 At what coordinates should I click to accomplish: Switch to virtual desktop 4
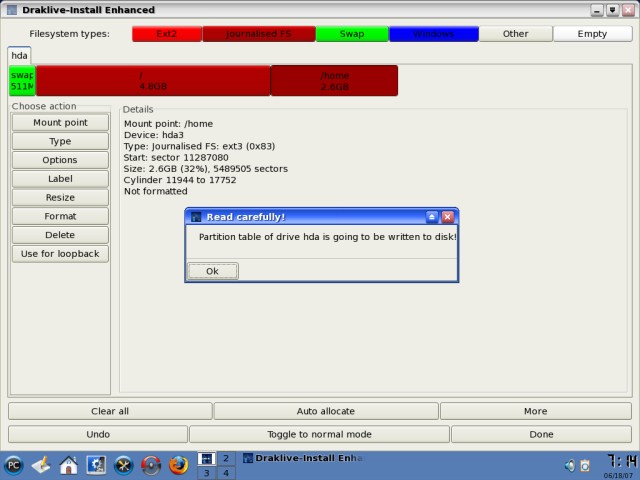point(225,473)
